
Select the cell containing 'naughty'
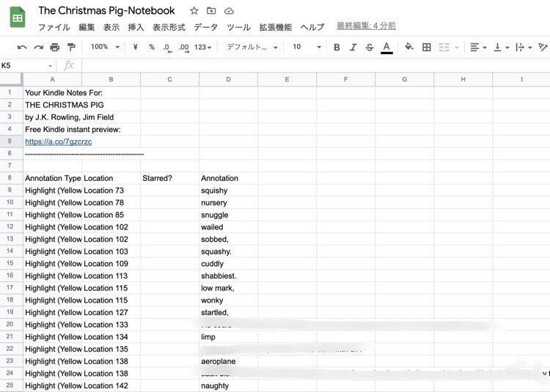[x=228, y=385]
